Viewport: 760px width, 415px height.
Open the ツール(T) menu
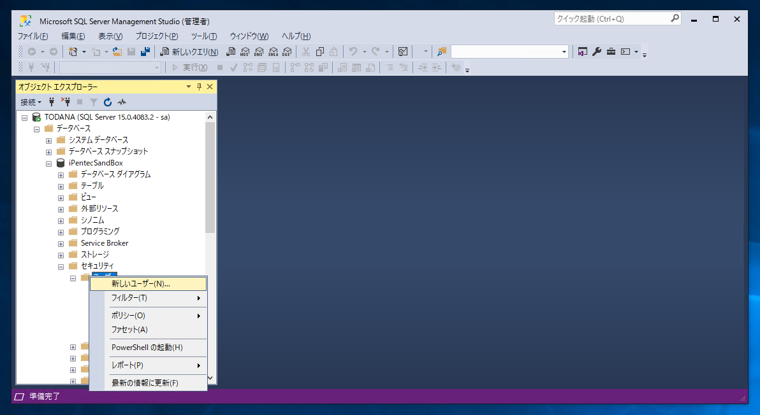(x=204, y=36)
